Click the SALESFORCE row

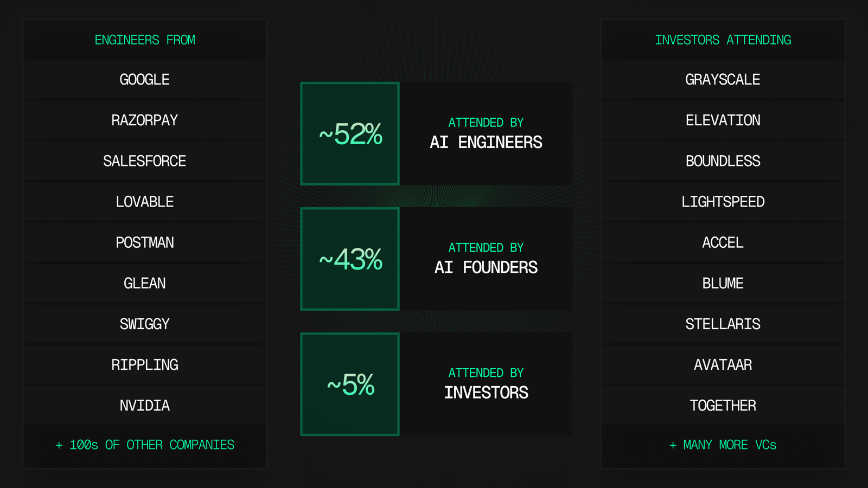[x=144, y=161]
